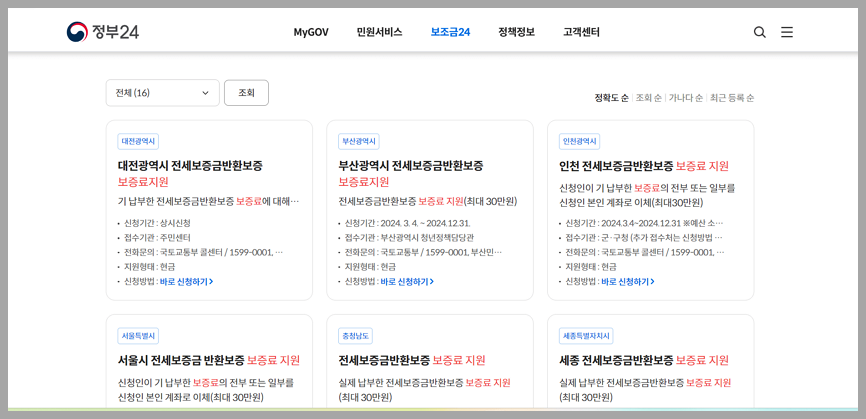This screenshot has width=866, height=419.
Task: Click the 부산 card description 보증료 지원(최대 30만원)
Action: pos(468,201)
